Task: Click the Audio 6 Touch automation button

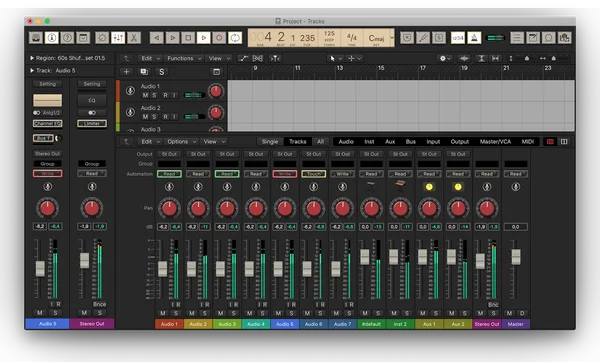Action: pyautogui.click(x=314, y=174)
